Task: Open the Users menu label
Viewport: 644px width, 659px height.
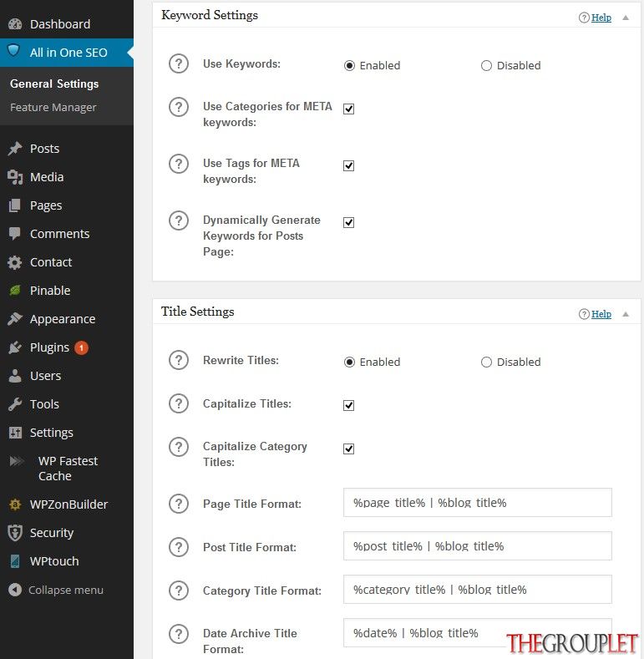Action: 45,376
